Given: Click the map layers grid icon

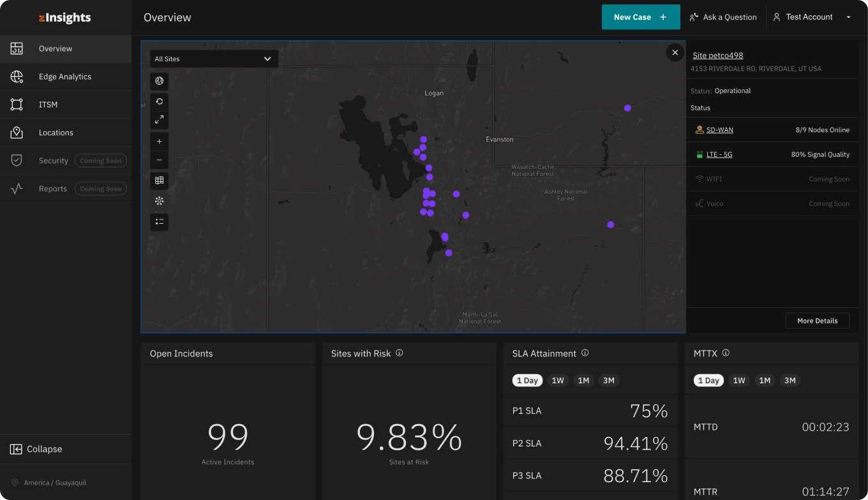Looking at the screenshot, I should click(x=160, y=180).
